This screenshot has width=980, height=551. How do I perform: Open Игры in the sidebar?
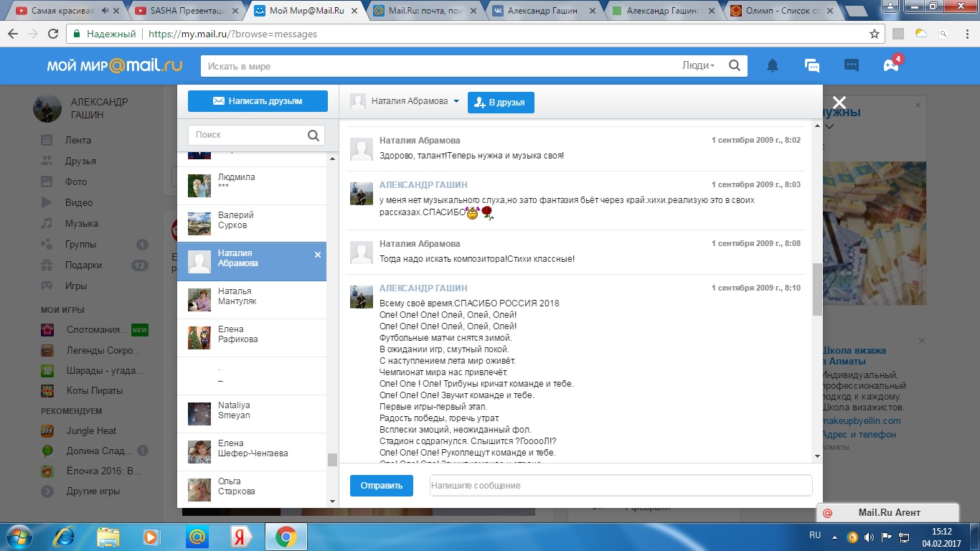click(x=75, y=286)
